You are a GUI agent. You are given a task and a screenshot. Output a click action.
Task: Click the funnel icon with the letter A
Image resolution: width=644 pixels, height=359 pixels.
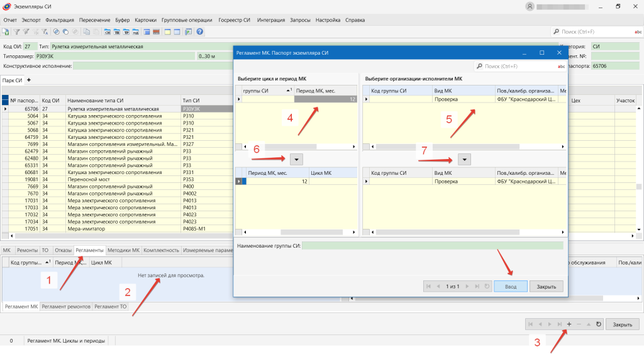[45, 31]
